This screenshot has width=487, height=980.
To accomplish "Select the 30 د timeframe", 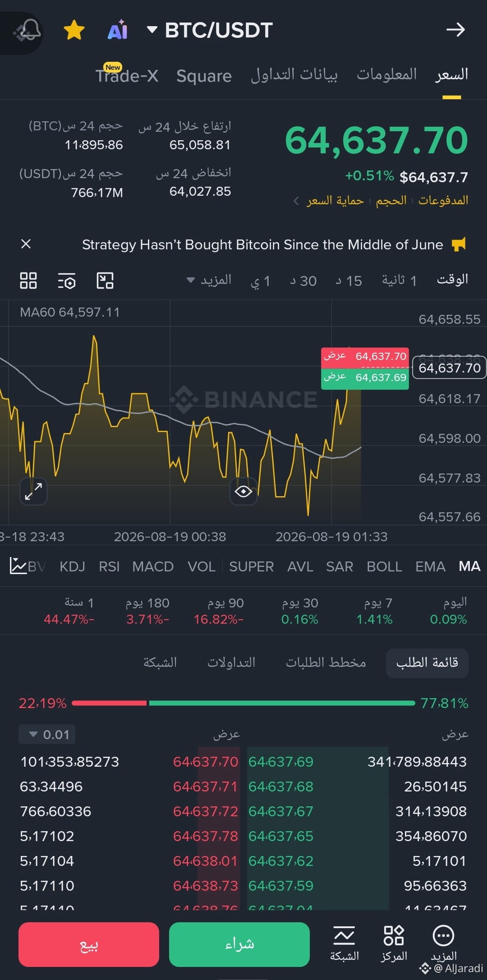I will (303, 281).
